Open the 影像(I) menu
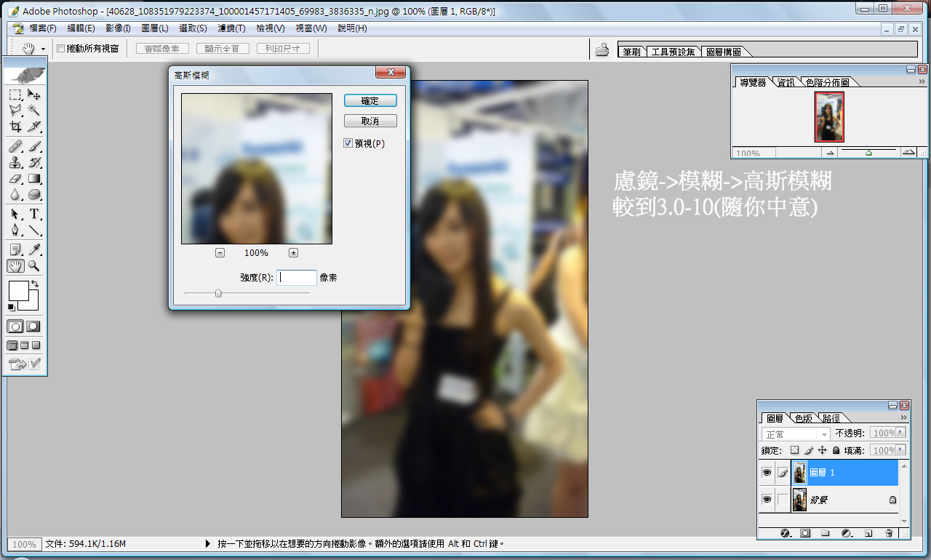 pos(118,28)
